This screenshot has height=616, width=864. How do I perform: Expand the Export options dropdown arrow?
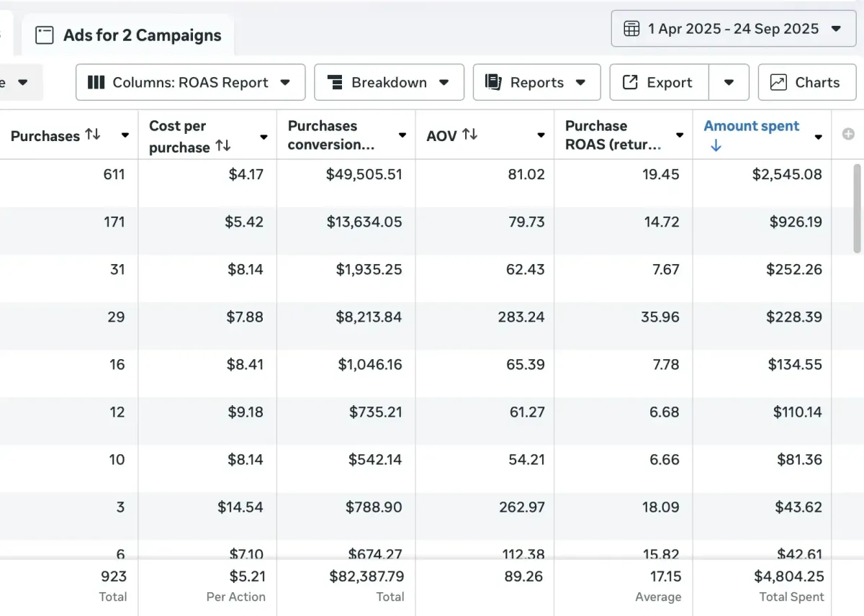[x=729, y=83]
